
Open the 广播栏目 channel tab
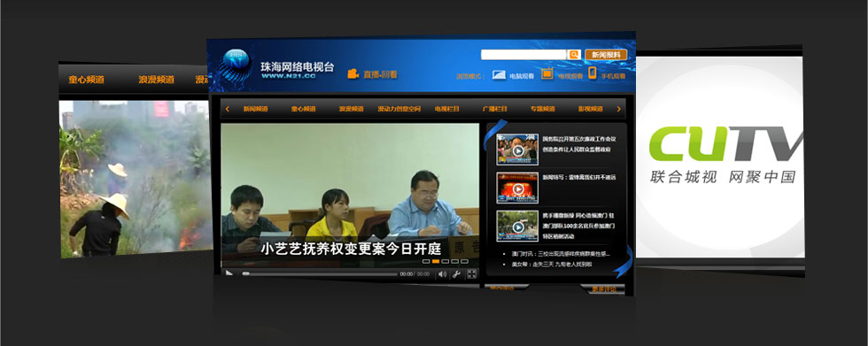pyautogui.click(x=495, y=109)
